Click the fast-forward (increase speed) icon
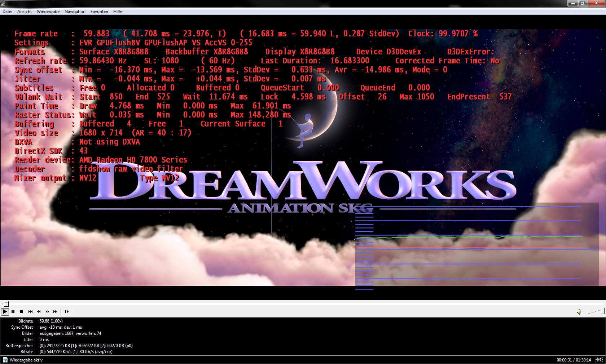This screenshot has width=606, height=364. click(47, 312)
